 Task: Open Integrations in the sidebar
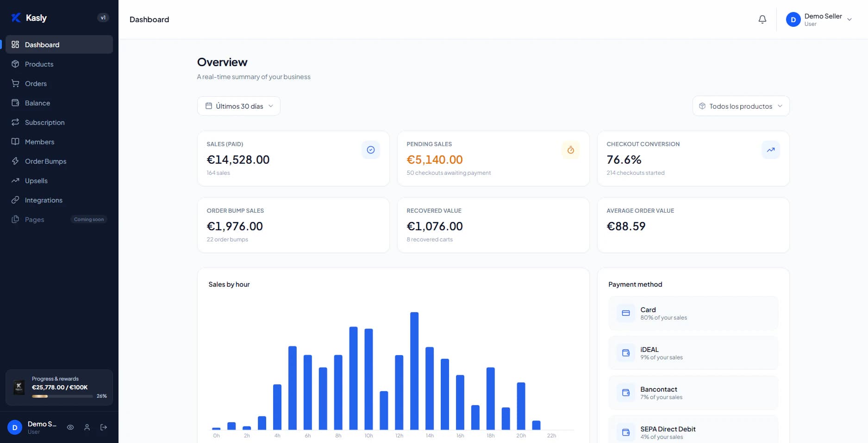59,200
